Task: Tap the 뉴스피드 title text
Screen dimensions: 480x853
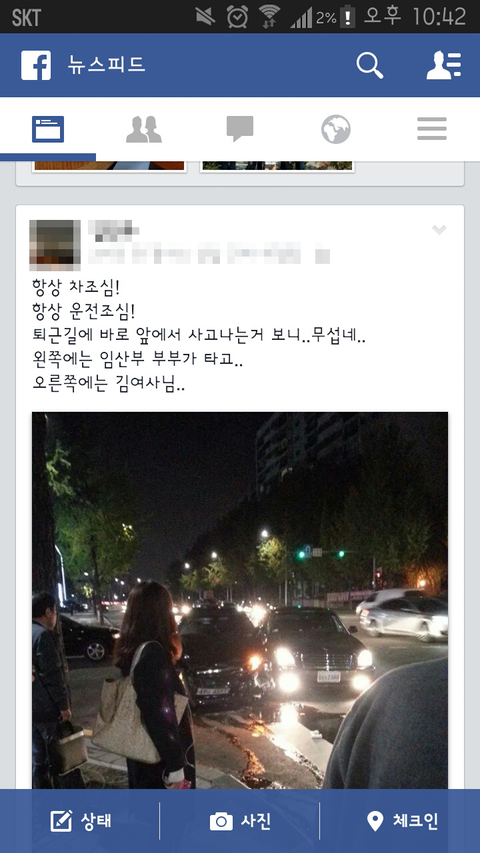Action: (106, 65)
